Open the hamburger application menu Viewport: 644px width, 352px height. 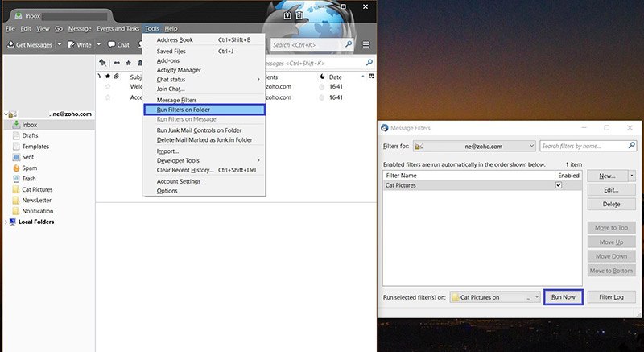[366, 45]
